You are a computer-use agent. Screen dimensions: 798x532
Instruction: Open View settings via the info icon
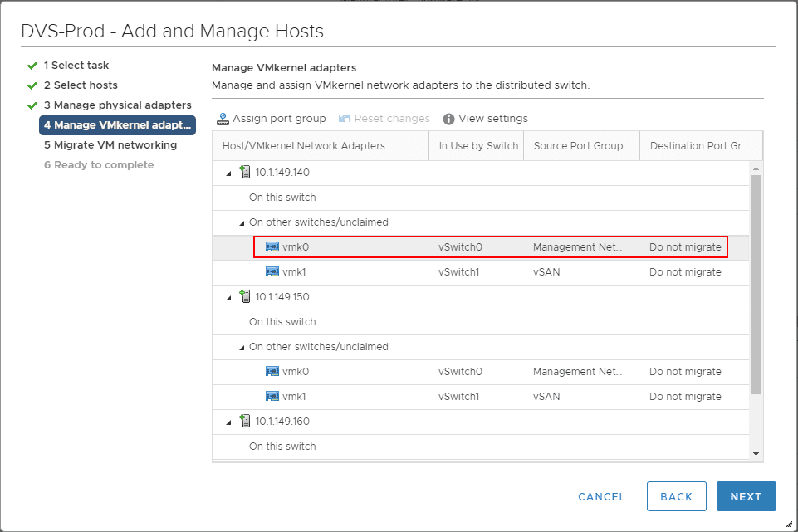click(447, 118)
